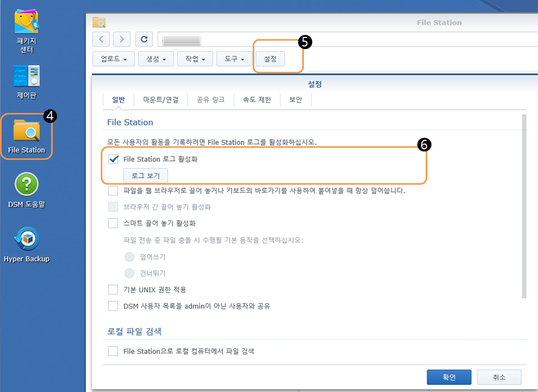Toggle 브라우저 간 끌어 놓기 활성화 checkbox

[x=113, y=207]
